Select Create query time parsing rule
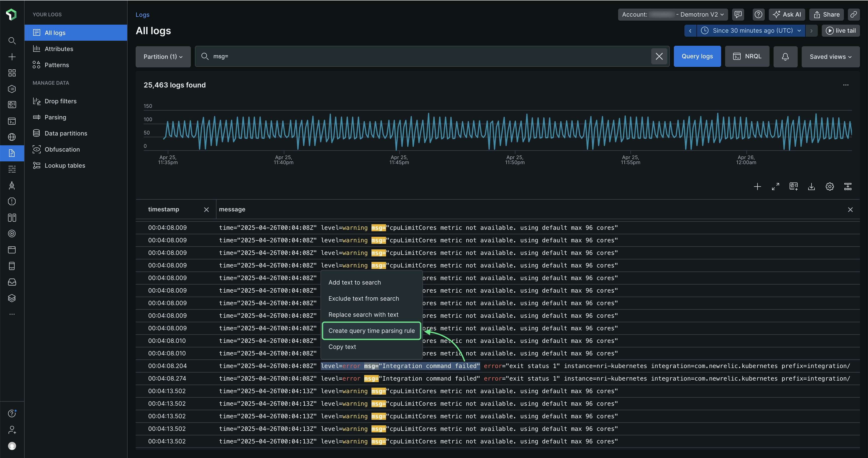This screenshot has width=868, height=458. click(x=371, y=331)
